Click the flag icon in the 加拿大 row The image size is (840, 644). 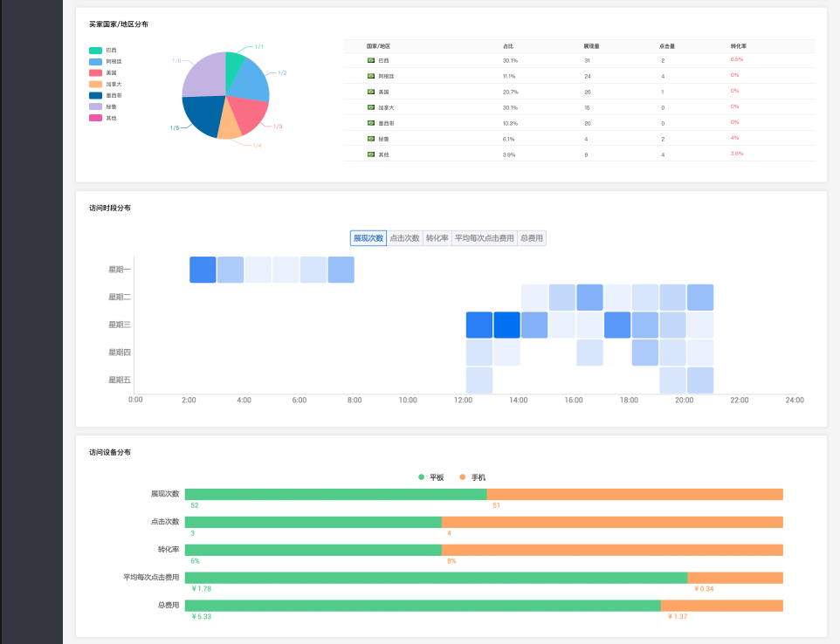pos(371,107)
